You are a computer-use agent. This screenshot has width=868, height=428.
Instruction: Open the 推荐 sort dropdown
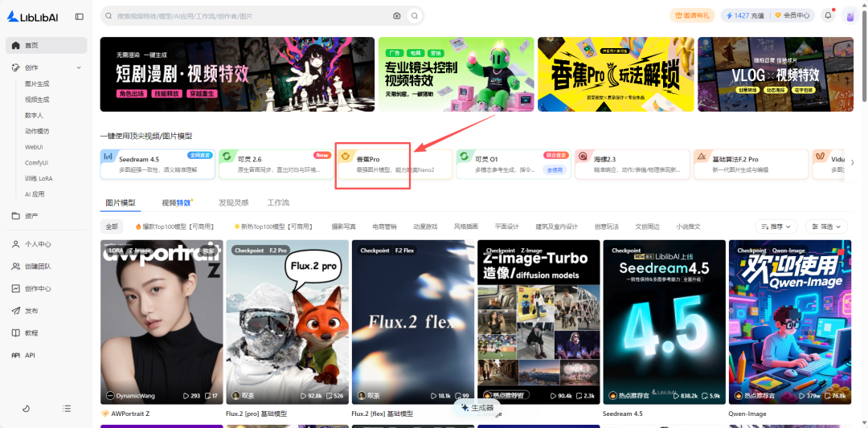coord(777,226)
